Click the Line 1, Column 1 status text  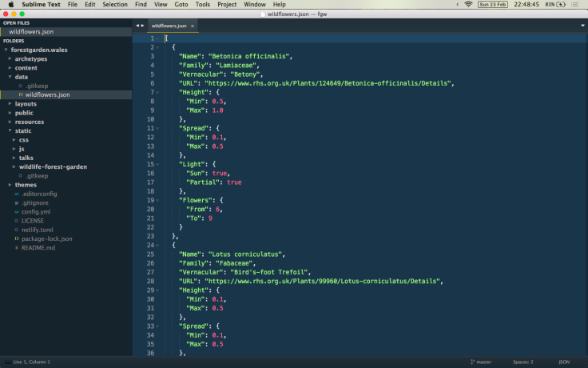click(31, 362)
